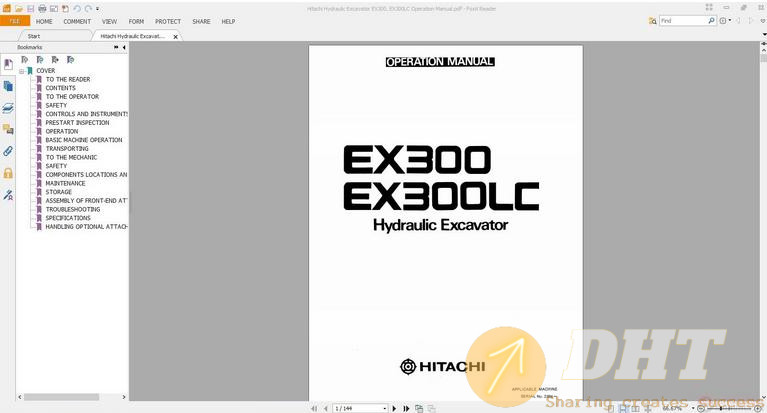Open the PROTECT ribbon tab

pos(168,22)
